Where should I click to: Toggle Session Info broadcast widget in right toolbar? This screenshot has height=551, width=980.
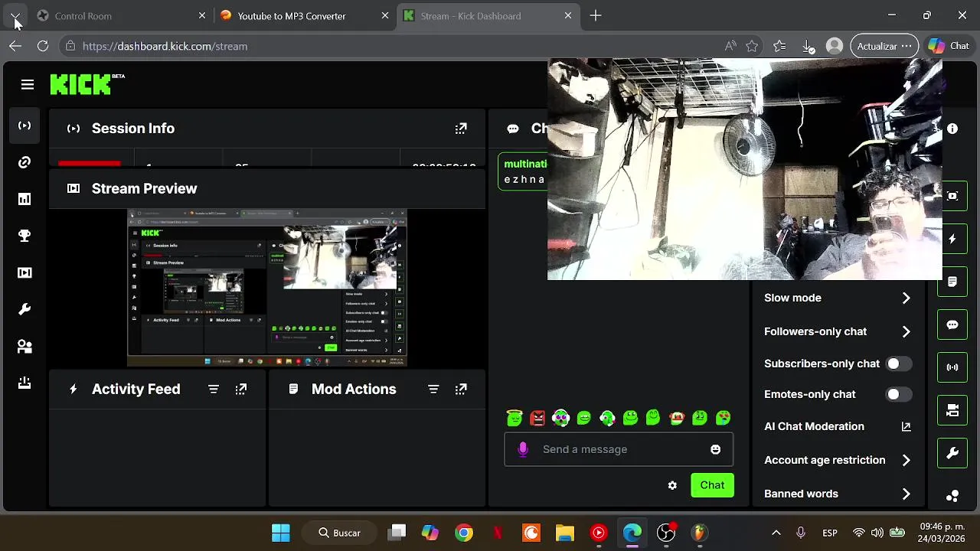pyautogui.click(x=952, y=367)
